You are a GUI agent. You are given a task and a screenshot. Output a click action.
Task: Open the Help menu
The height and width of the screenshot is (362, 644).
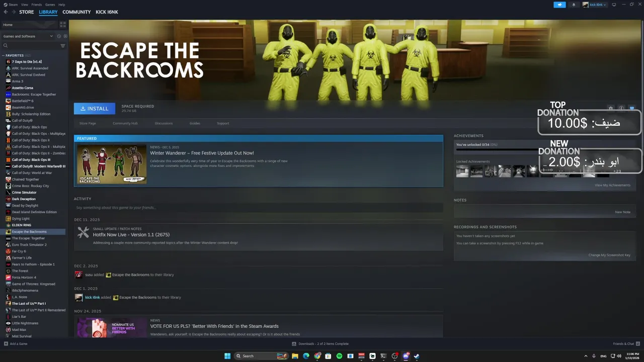click(x=61, y=5)
